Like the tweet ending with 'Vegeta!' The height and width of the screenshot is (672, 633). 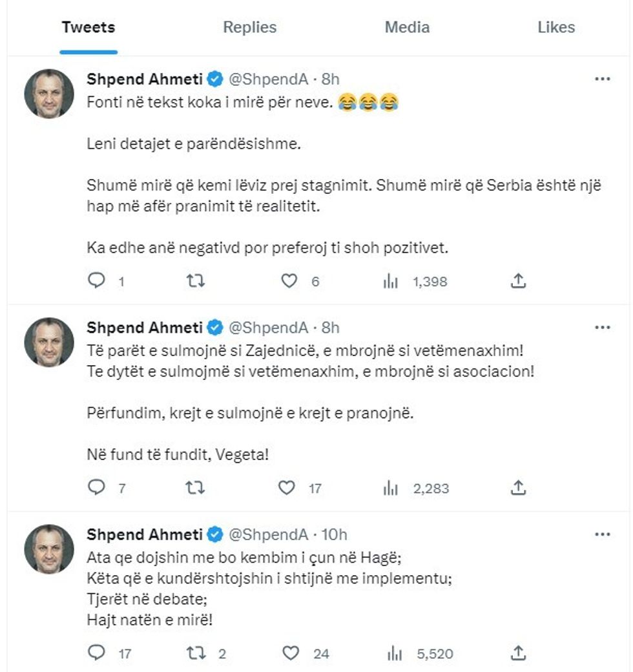[x=287, y=488]
